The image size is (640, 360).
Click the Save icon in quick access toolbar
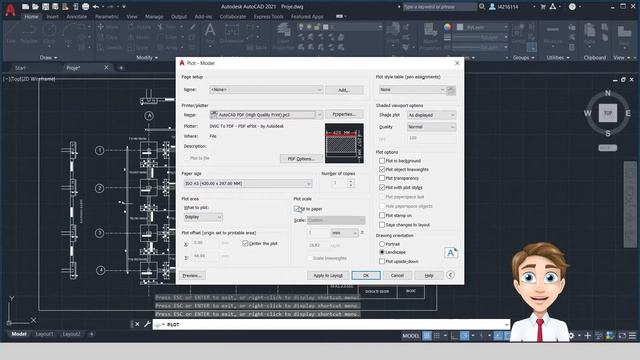[46, 7]
